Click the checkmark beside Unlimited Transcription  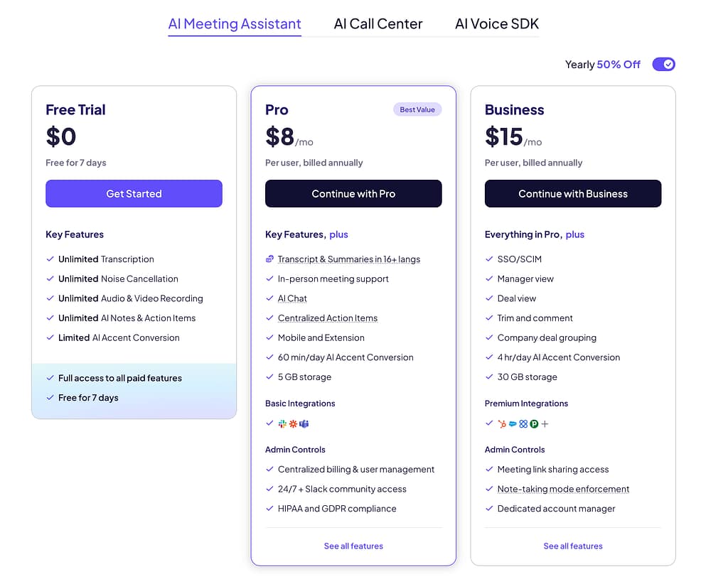tap(49, 259)
